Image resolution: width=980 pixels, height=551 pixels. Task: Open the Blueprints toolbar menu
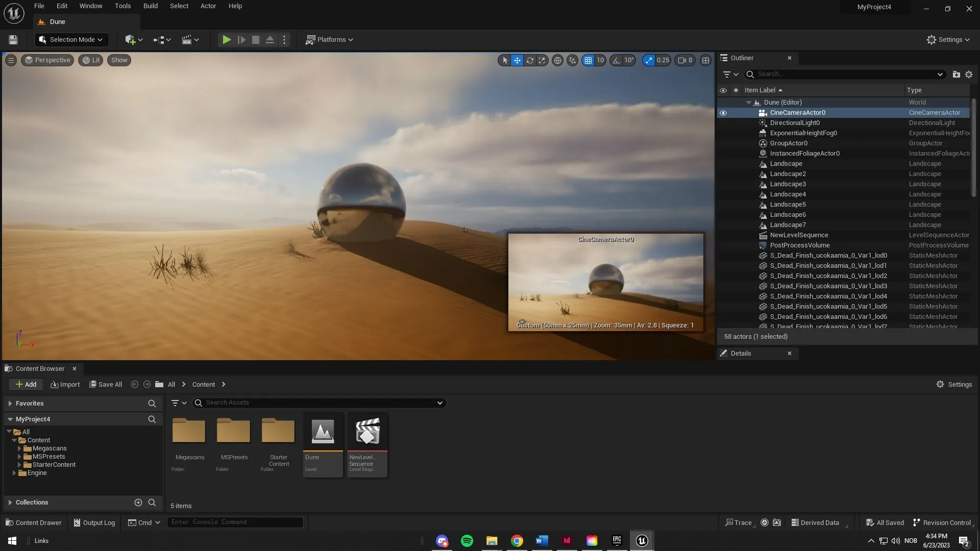pos(162,40)
